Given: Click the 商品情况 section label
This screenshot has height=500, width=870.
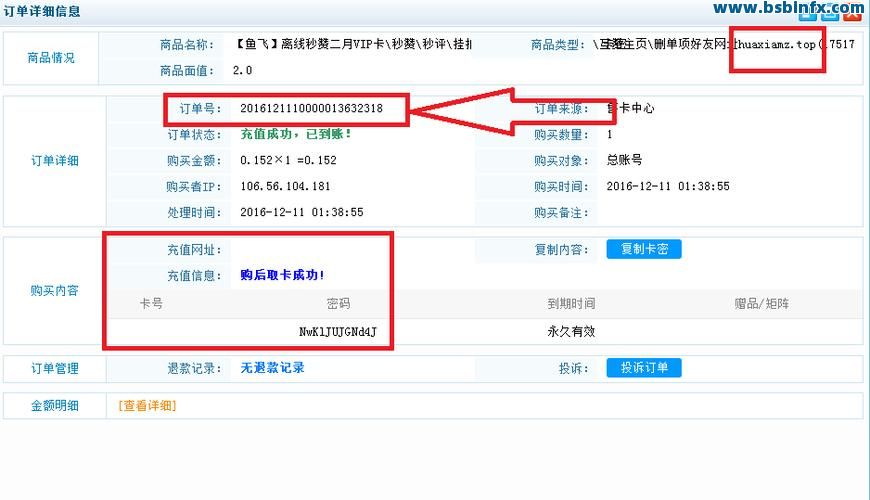Looking at the screenshot, I should 51,58.
